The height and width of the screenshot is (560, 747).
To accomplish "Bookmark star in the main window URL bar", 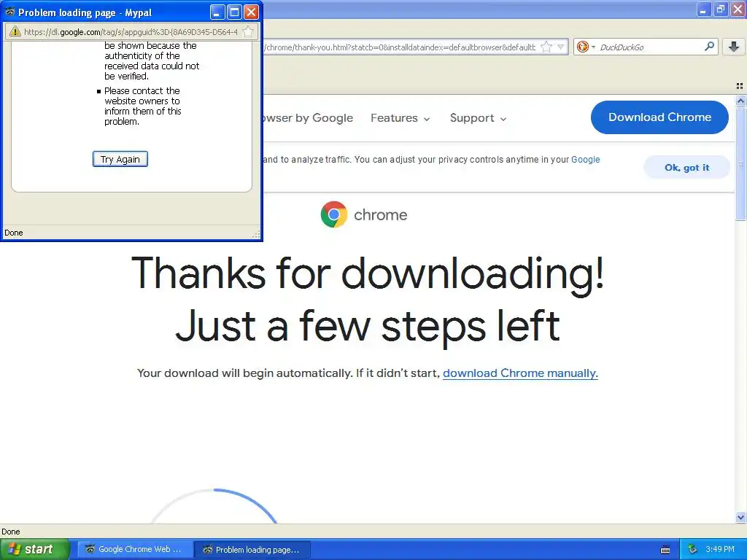I will tap(546, 47).
